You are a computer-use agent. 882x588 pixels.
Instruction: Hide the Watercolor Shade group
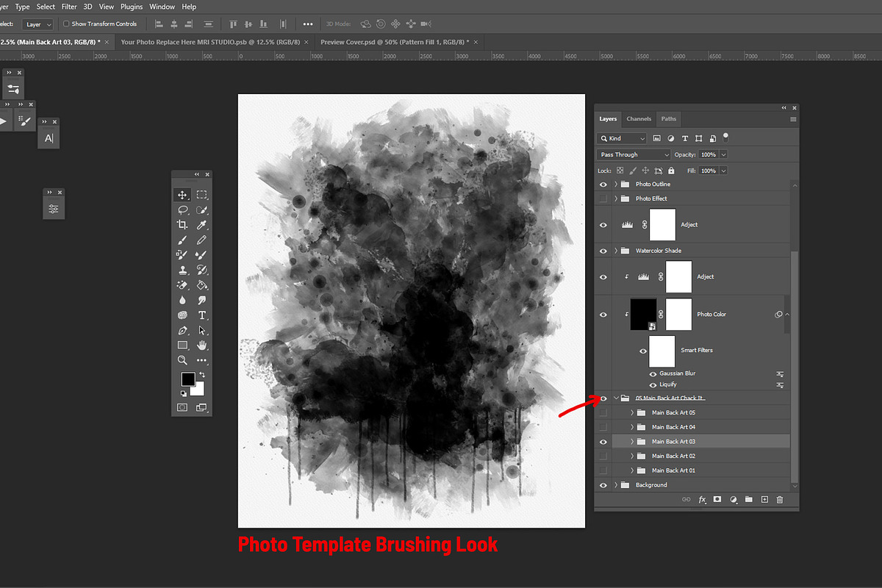click(603, 251)
